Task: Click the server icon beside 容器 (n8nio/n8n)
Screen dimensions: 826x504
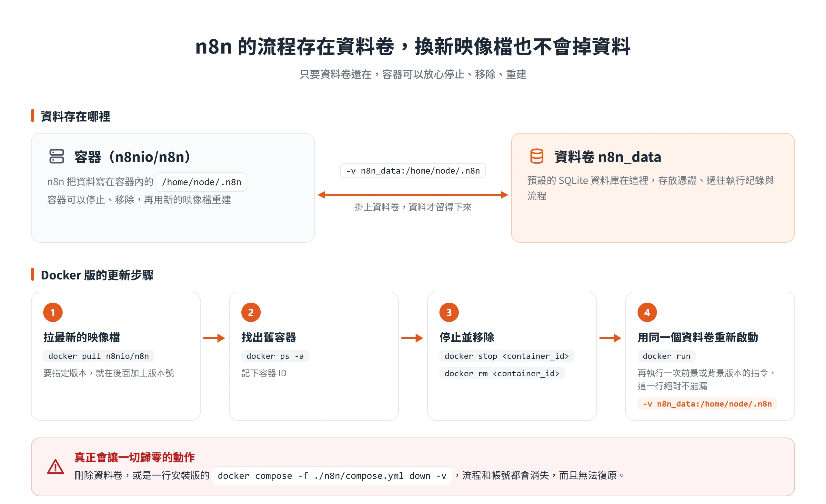Action: click(x=57, y=156)
